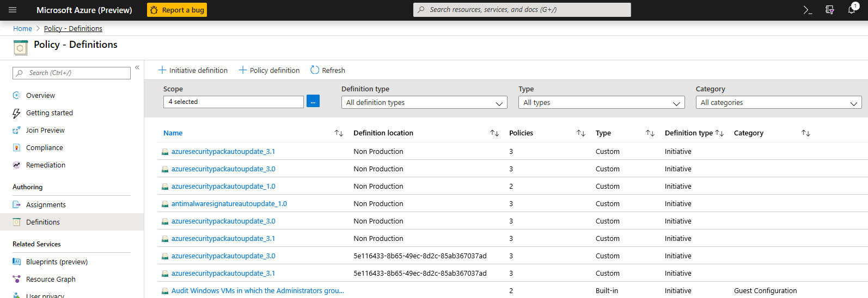The height and width of the screenshot is (298, 868).
Task: Focus the global search resources field
Action: pyautogui.click(x=522, y=10)
